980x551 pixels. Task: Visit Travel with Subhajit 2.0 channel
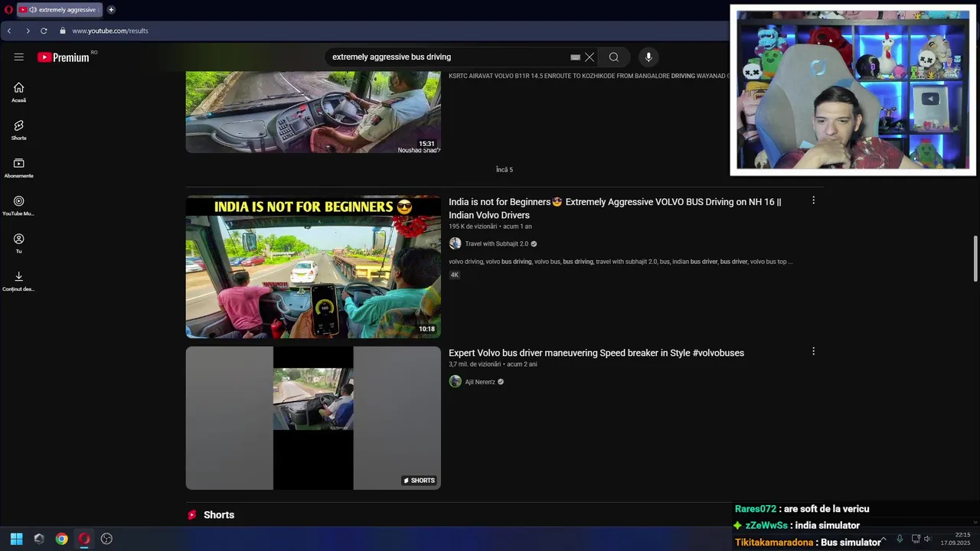[497, 243]
